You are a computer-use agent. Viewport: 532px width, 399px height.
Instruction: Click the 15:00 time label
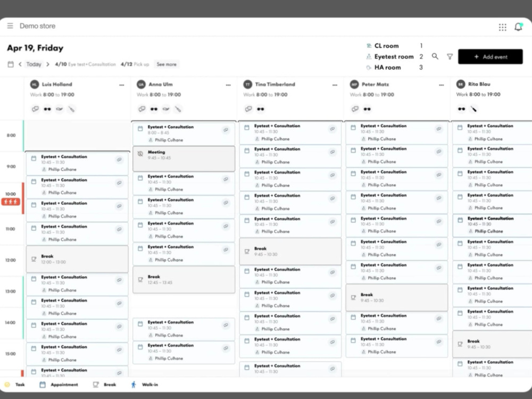click(x=11, y=354)
